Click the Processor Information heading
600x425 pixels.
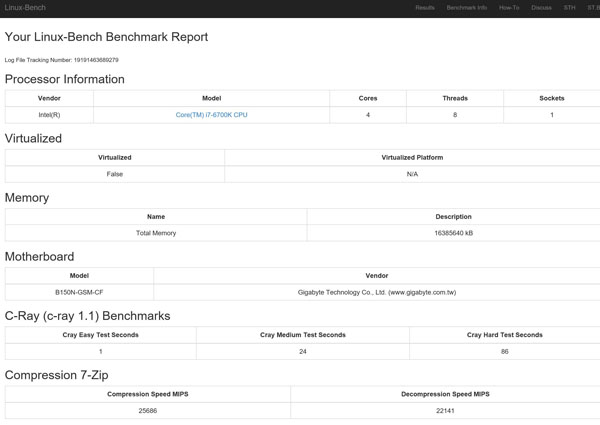tap(65, 79)
